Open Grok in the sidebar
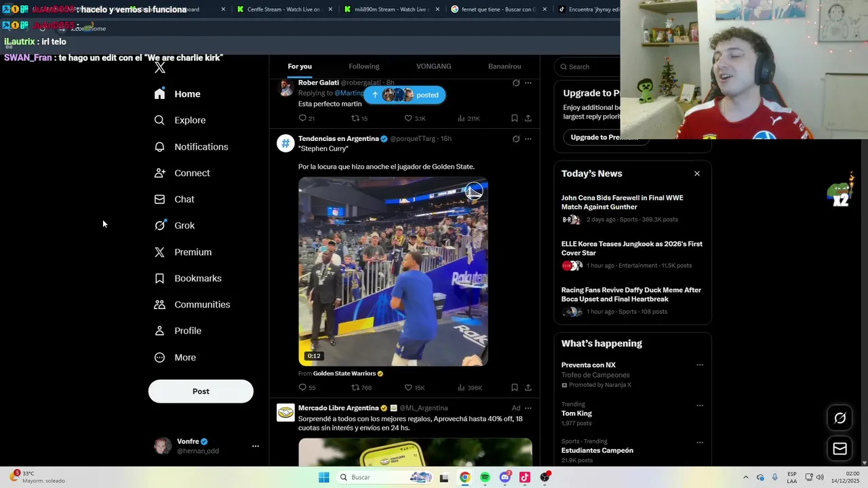This screenshot has height=488, width=868. (x=175, y=226)
